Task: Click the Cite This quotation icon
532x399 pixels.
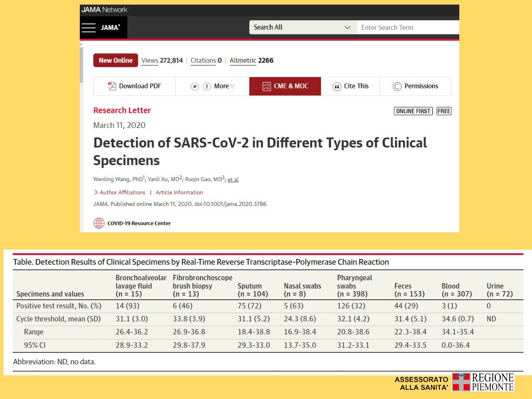Action: click(337, 87)
